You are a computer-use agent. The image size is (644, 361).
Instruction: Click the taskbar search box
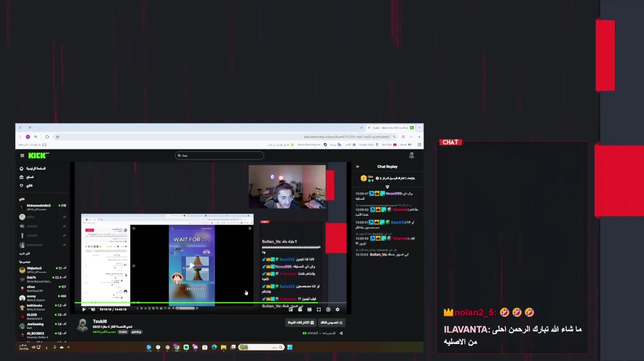tap(262, 347)
